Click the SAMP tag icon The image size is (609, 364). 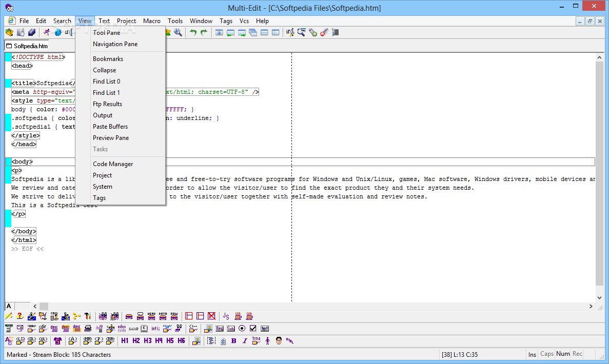[133, 329]
